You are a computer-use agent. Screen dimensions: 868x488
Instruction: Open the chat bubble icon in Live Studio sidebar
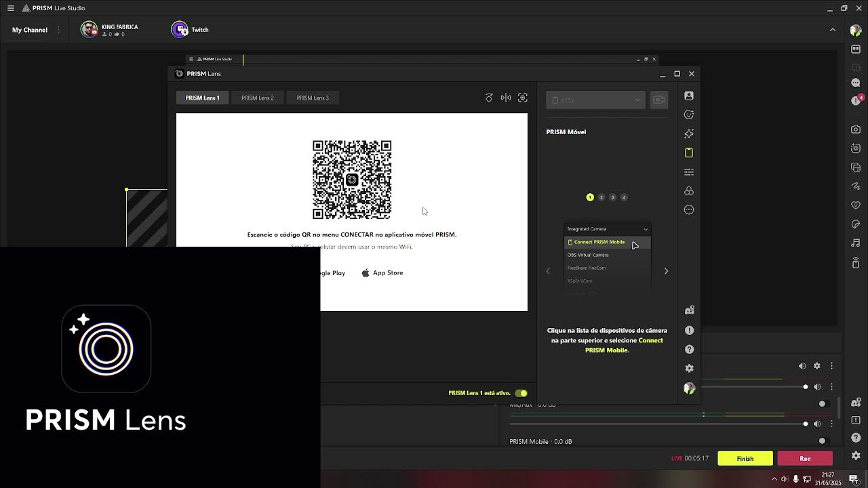coord(856,82)
